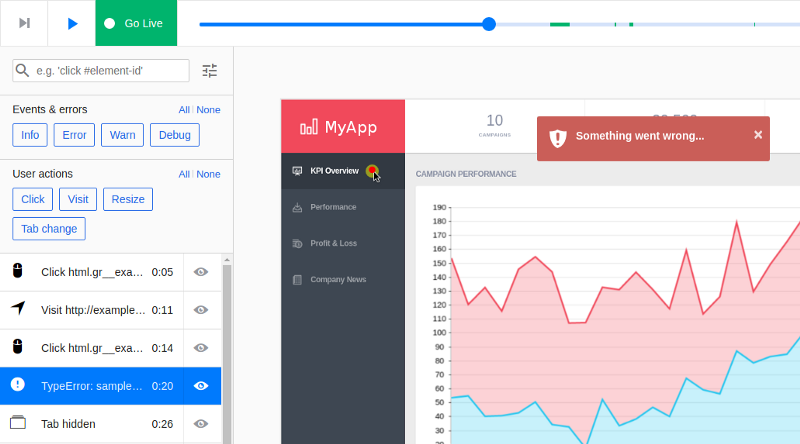
Task: Toggle eye icon on the TypeError row
Action: [201, 386]
